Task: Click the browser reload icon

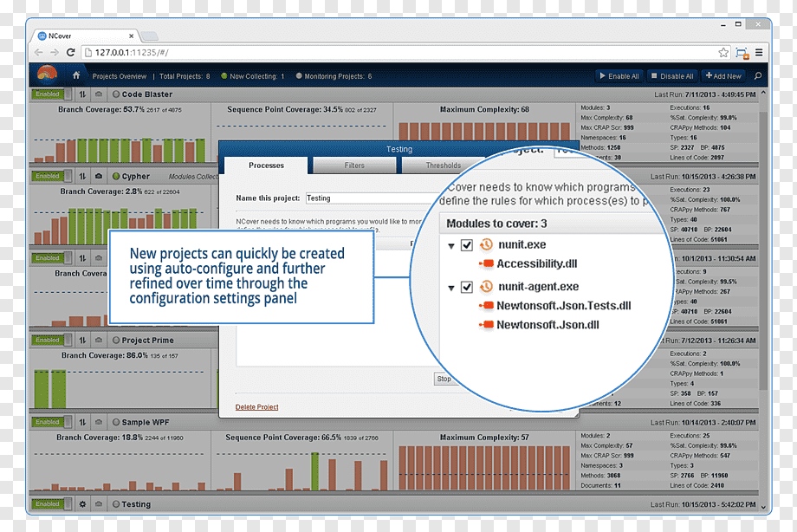Action: coord(71,52)
